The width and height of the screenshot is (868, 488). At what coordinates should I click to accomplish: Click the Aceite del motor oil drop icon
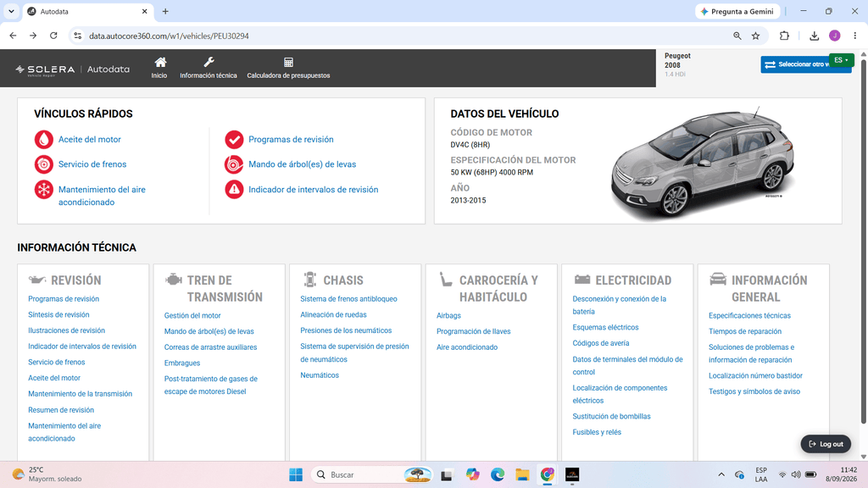44,140
